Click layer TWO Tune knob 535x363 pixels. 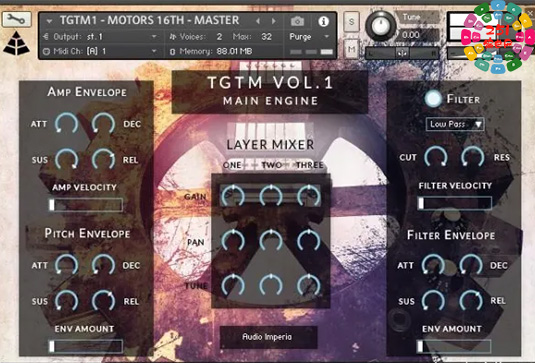pos(271,285)
